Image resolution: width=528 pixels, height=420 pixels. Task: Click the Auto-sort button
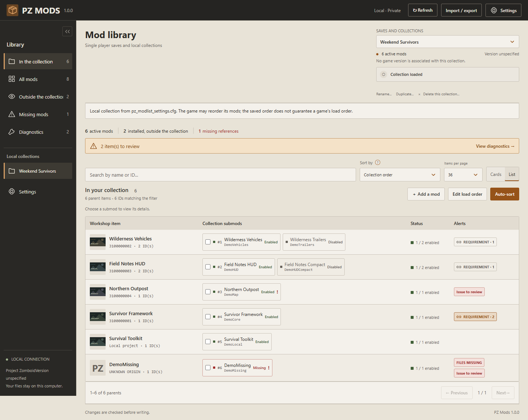(x=505, y=194)
